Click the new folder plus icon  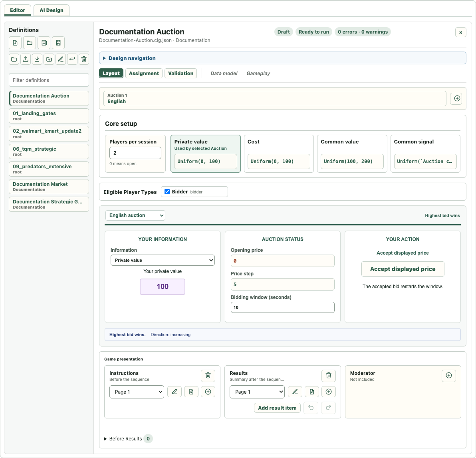49,59
